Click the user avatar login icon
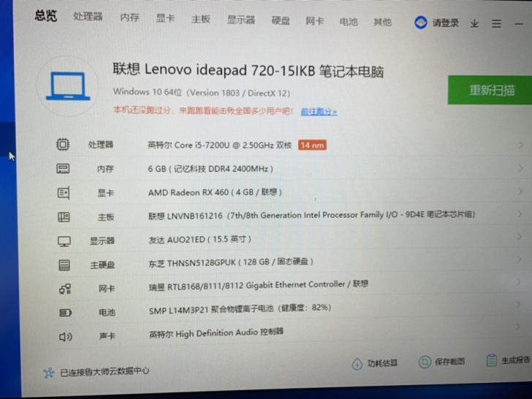This screenshot has height=399, width=532. (421, 23)
